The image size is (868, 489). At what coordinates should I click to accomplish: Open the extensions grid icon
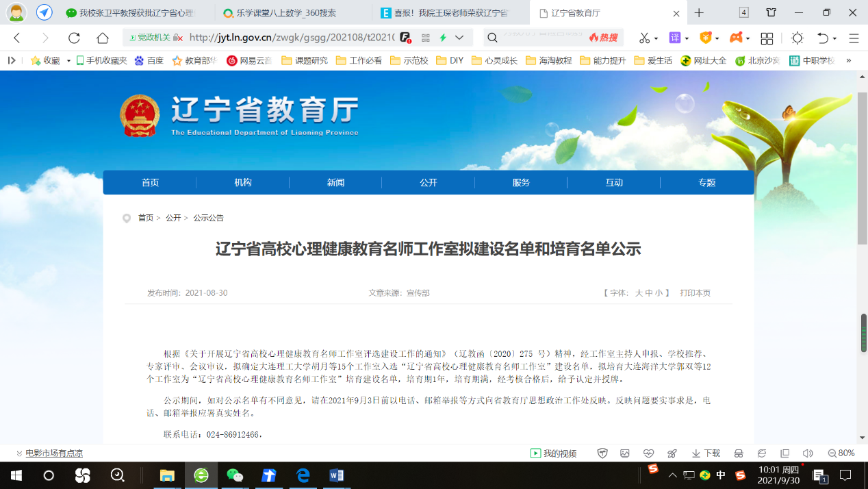tap(767, 38)
